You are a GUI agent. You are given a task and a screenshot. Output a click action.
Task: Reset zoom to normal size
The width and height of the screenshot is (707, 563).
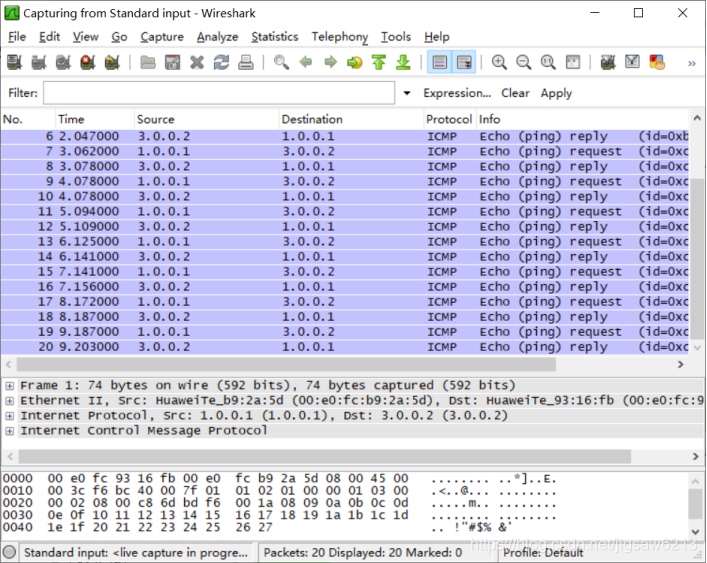coord(548,62)
